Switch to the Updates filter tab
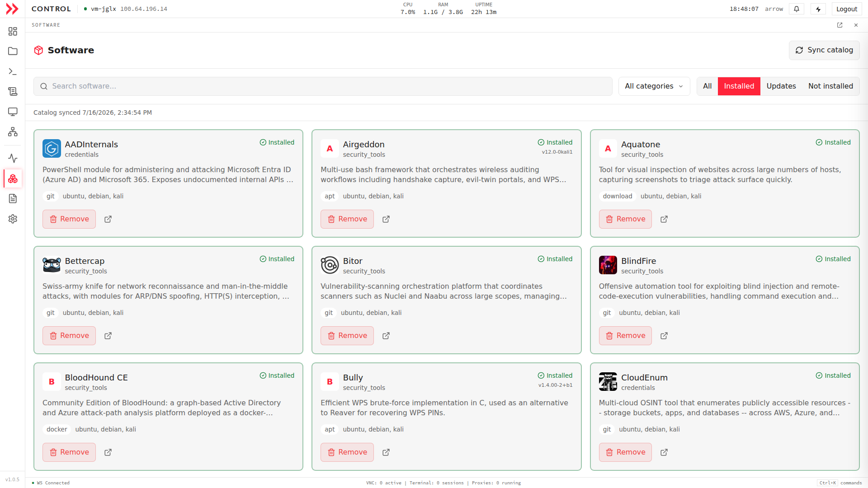Viewport: 868px width, 488px height. point(781,86)
